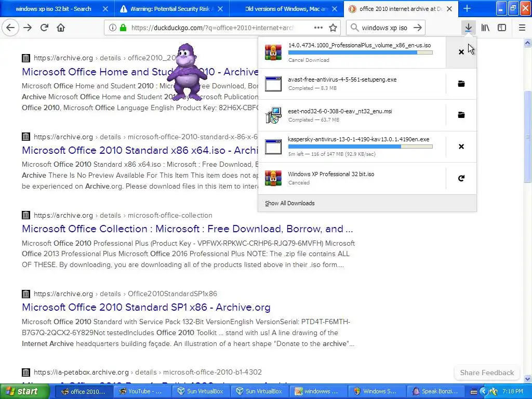Open a new tab with plus button

pyautogui.click(x=467, y=8)
